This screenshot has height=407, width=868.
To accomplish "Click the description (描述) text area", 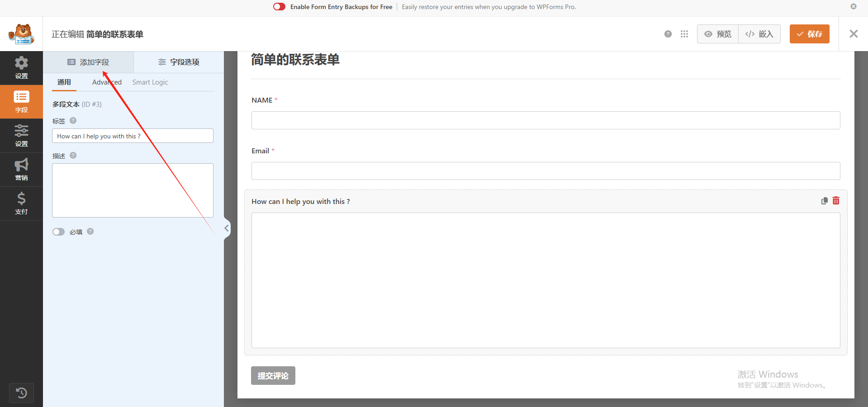I will (133, 190).
